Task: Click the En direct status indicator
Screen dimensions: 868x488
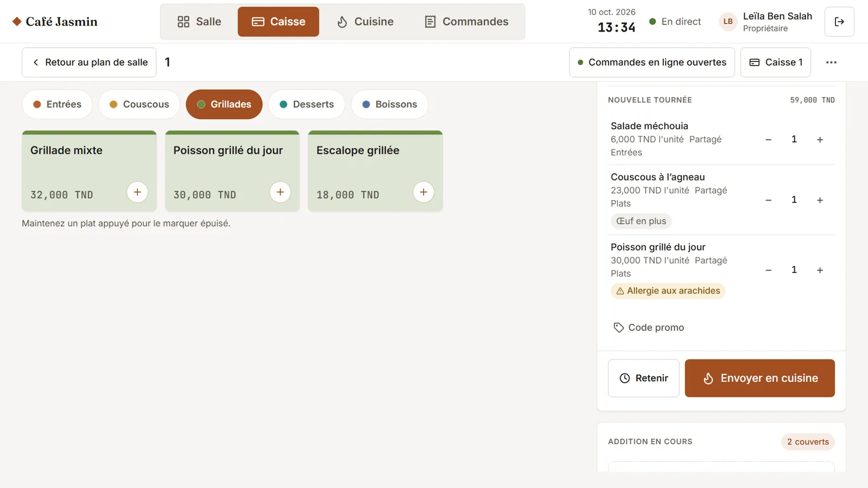Action: (x=675, y=22)
